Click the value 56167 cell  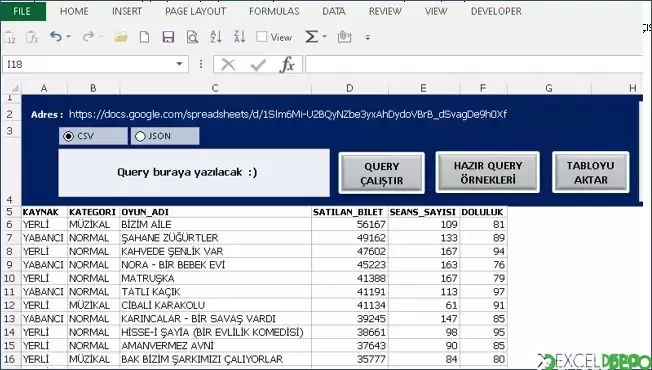click(349, 224)
